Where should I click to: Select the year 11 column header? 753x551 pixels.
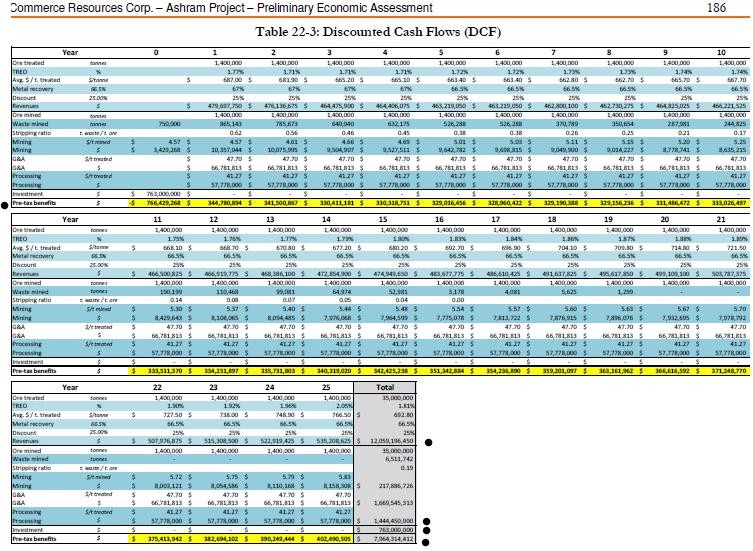tap(157, 220)
